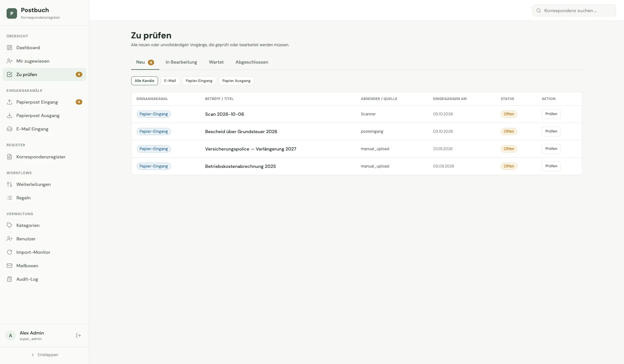Click the Betreff / Titel column header
624x364 pixels.
click(219, 99)
